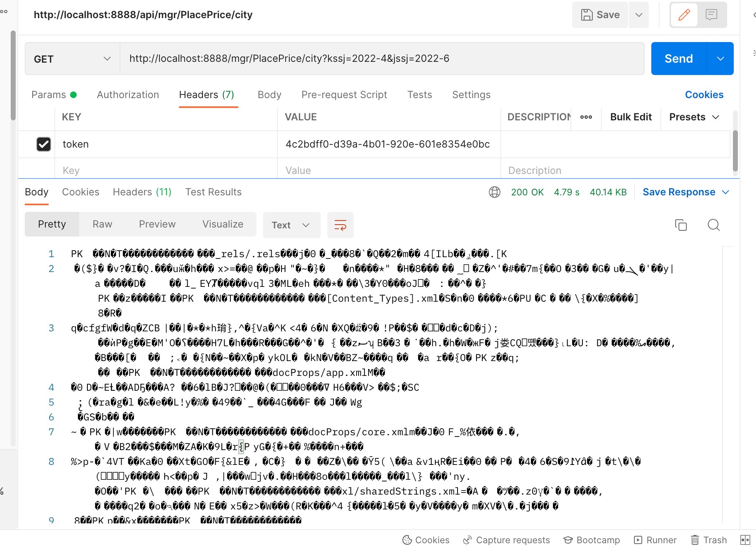Select the Raw view
The image size is (756, 549).
tap(102, 224)
